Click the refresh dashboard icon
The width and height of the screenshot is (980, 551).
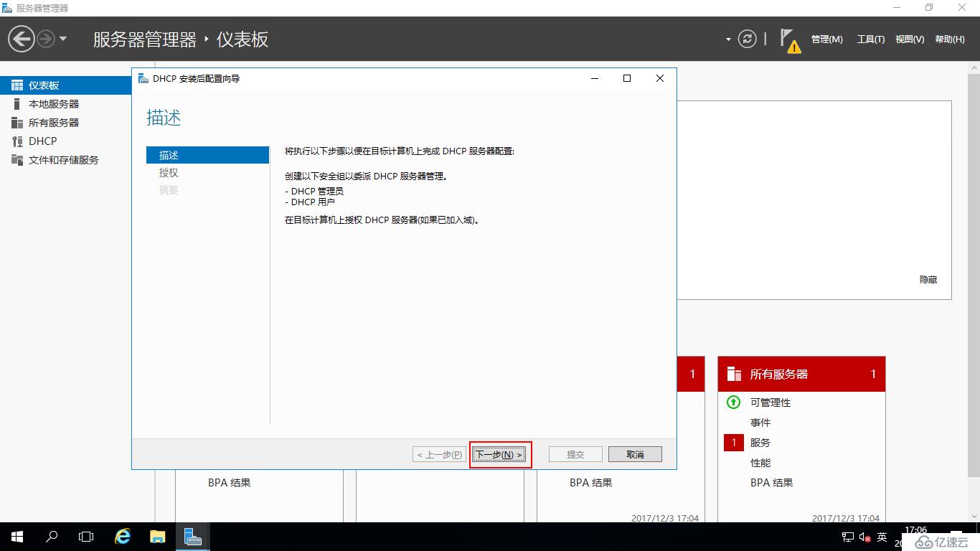[748, 39]
